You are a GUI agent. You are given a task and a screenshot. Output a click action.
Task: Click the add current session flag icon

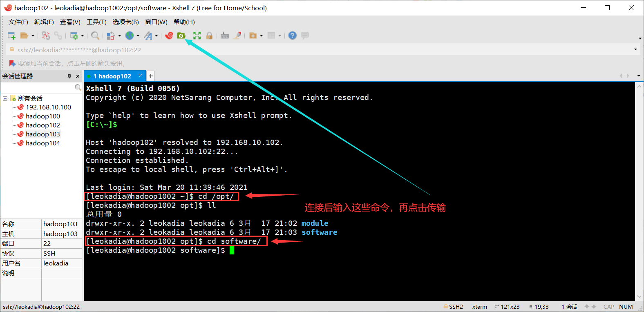click(x=12, y=63)
